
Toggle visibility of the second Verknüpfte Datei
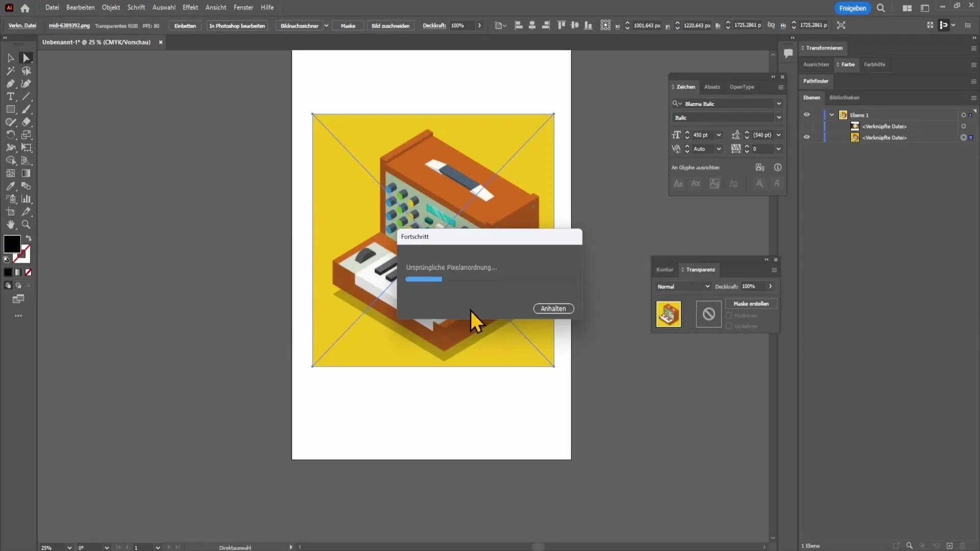pyautogui.click(x=806, y=137)
